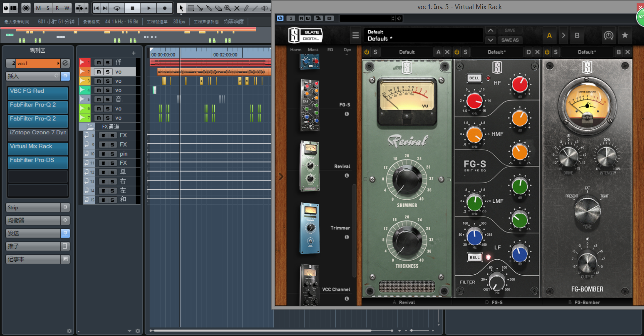
Task: Remove the Revival module with its X
Action: coord(447,52)
